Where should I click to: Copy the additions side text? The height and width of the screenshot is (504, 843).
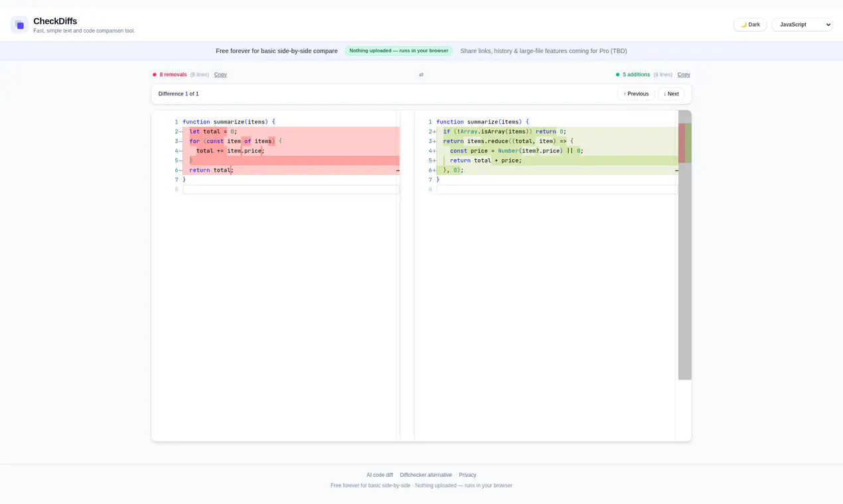684,75
